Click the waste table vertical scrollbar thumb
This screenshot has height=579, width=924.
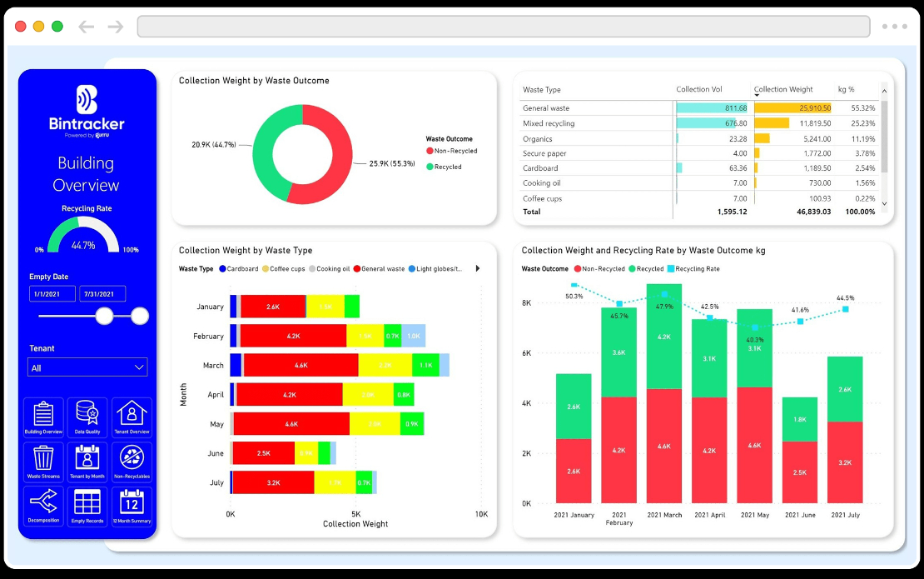(x=884, y=136)
